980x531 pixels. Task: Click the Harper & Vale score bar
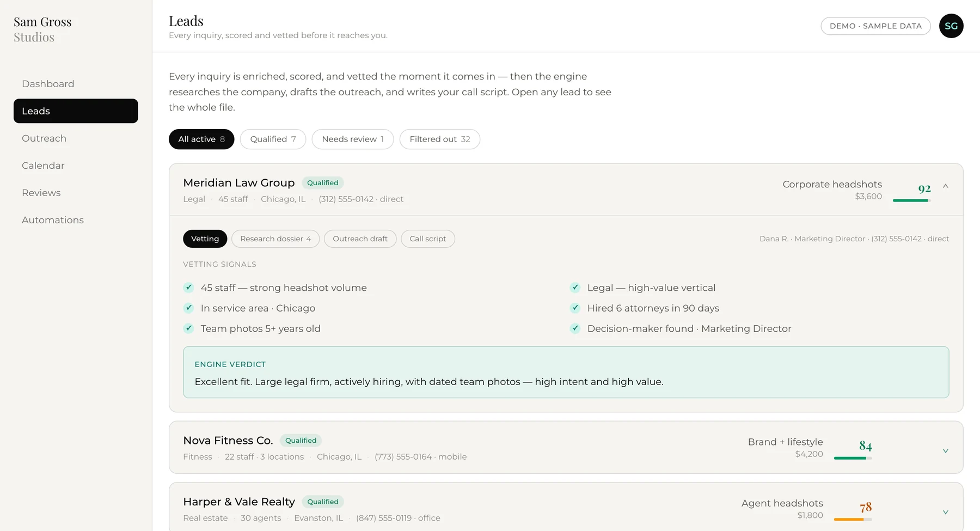(853, 520)
